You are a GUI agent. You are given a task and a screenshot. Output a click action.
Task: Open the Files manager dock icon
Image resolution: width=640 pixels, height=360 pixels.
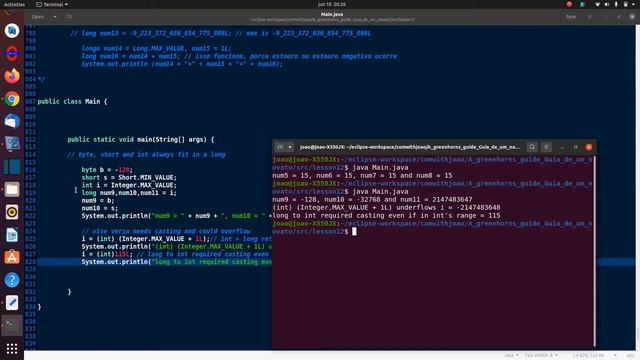click(x=12, y=189)
